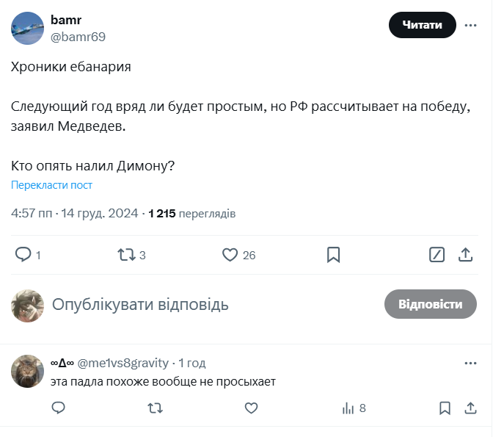Bookmark the me1vs8gravity comment

(445, 408)
